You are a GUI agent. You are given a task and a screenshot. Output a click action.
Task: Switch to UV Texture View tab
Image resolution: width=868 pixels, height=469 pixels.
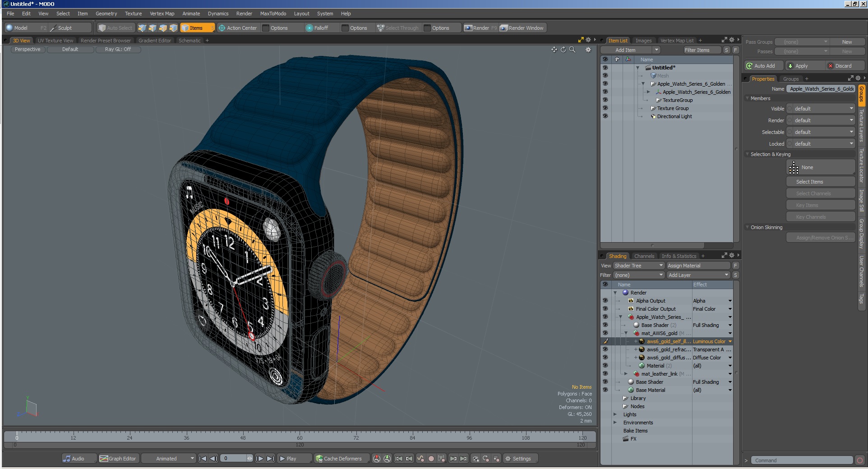tap(55, 41)
